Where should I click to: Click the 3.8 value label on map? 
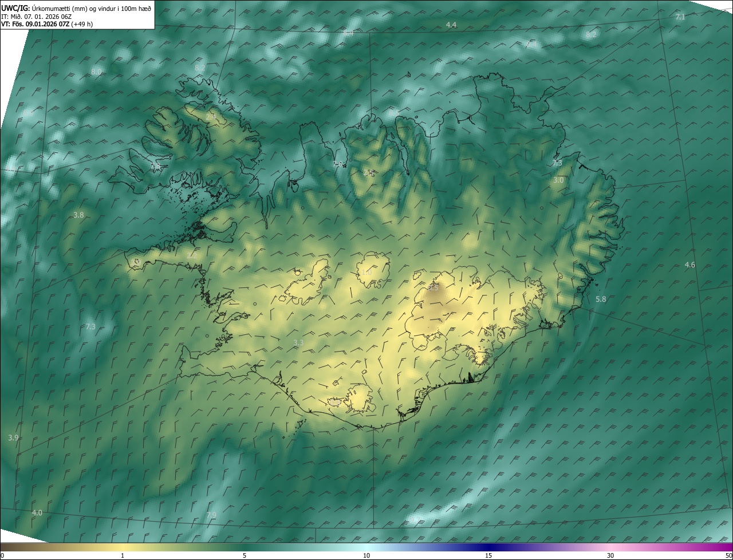79,215
